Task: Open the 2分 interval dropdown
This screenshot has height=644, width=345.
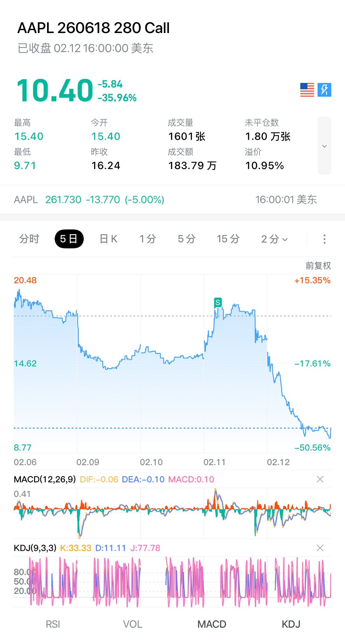Action: 274,239
